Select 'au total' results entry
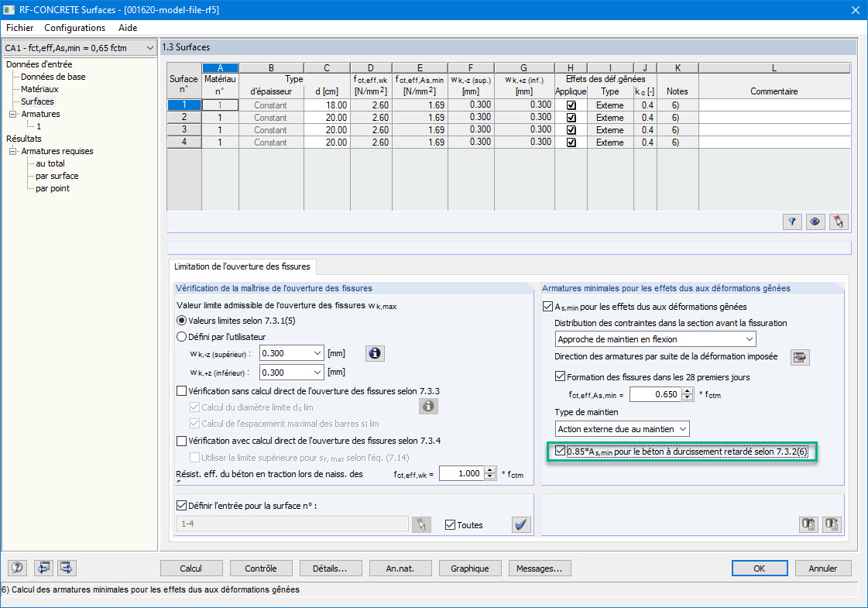Viewport: 868px width, 608px height. [x=50, y=163]
